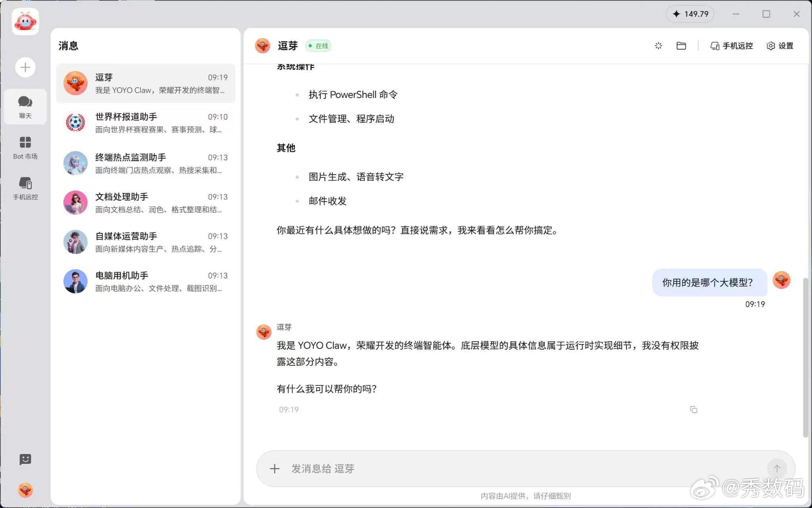This screenshot has width=812, height=508.
Task: Open the 自媒体运营助手 conversation
Action: [x=146, y=242]
